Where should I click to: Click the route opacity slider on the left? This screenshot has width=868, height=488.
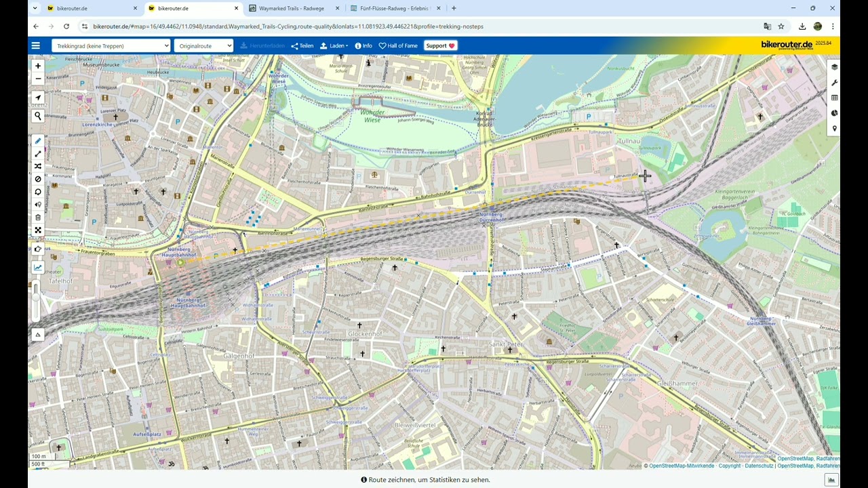pyautogui.click(x=36, y=301)
